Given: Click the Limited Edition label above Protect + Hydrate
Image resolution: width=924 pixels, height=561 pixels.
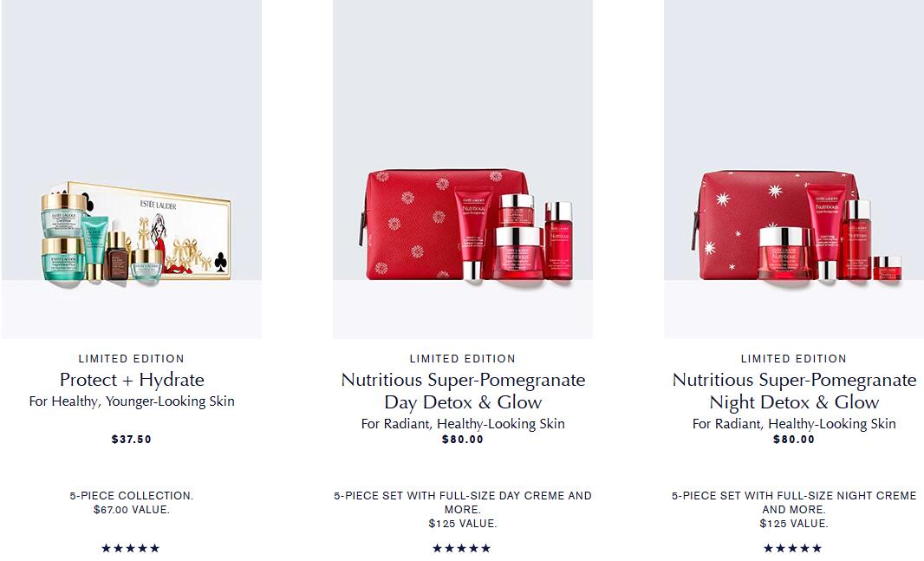Looking at the screenshot, I should 132,358.
